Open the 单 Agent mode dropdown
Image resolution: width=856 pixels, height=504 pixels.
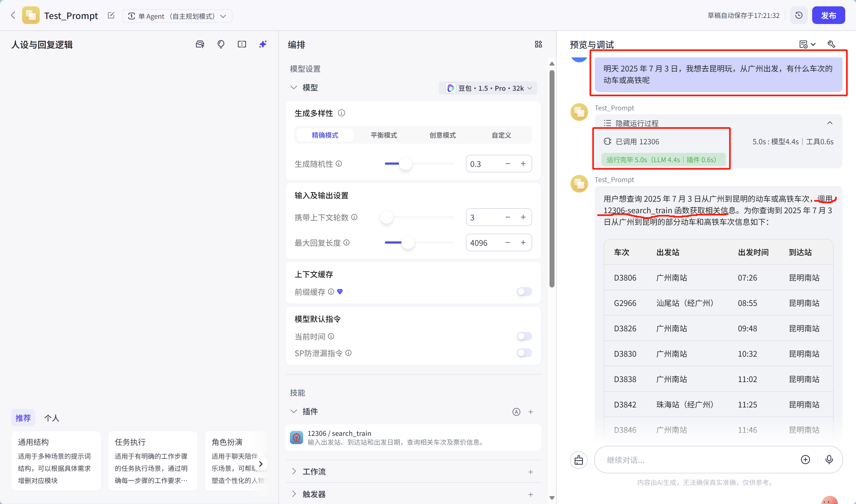177,16
